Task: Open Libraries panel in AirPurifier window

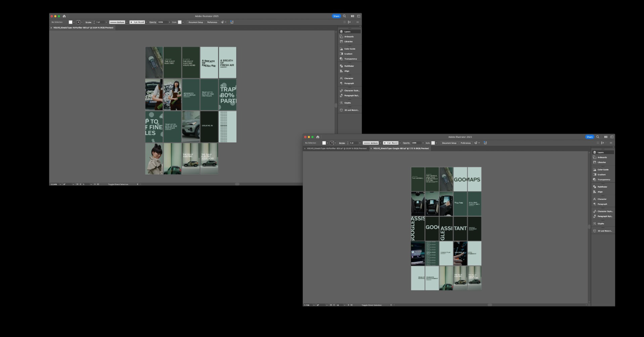Action: [x=350, y=41]
